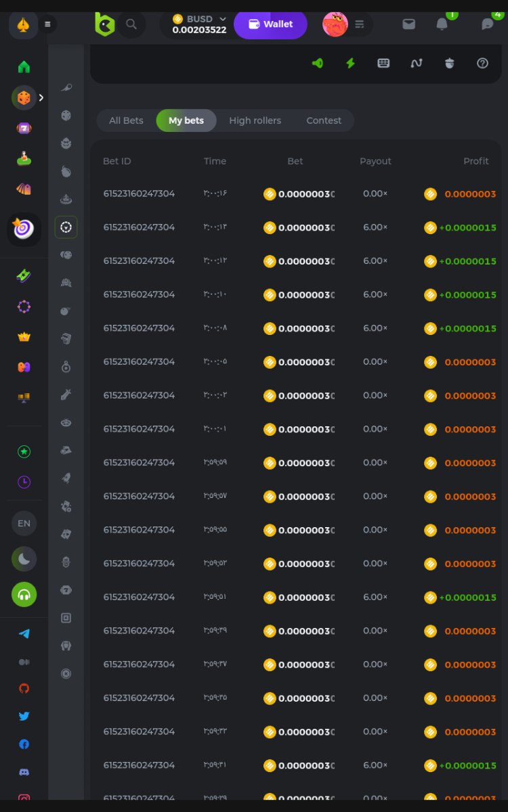This screenshot has height=812, width=508.
Task: Open the Telegram link icon
Action: (24, 634)
